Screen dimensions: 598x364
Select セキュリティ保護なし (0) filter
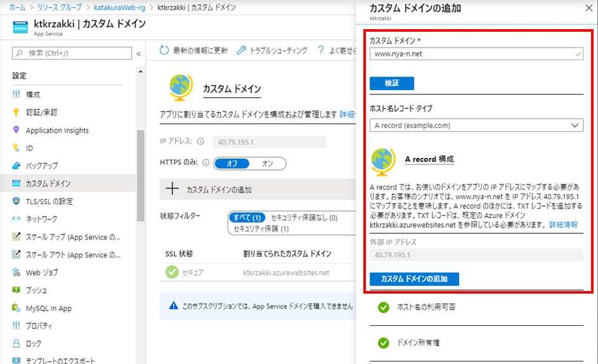click(x=304, y=218)
